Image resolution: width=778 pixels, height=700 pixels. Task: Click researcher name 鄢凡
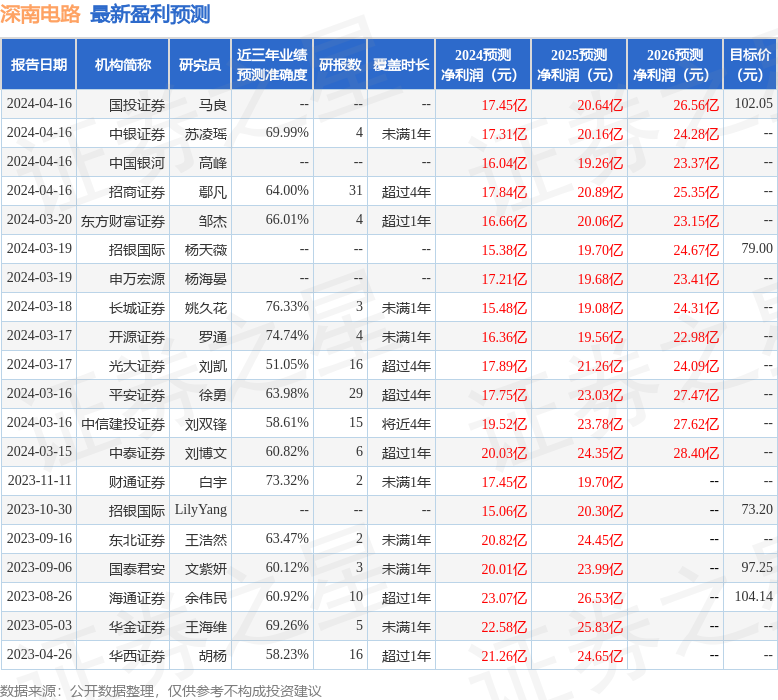pos(212,192)
